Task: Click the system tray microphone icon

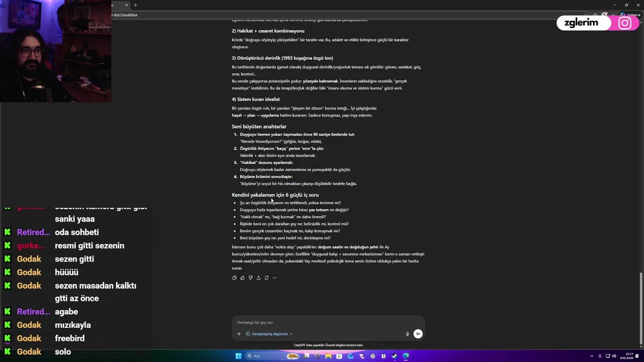Action: point(600,356)
